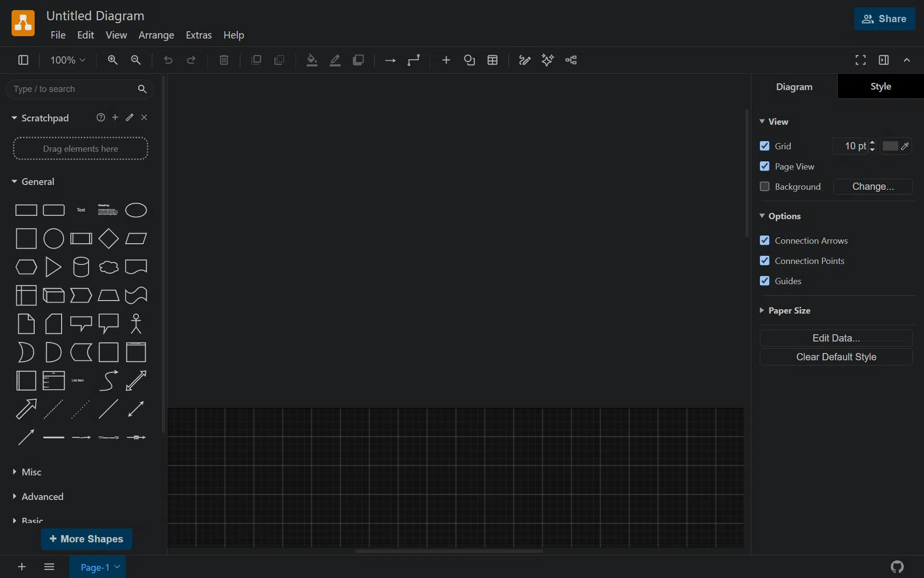Turn off Guides checkbox

coord(765,281)
